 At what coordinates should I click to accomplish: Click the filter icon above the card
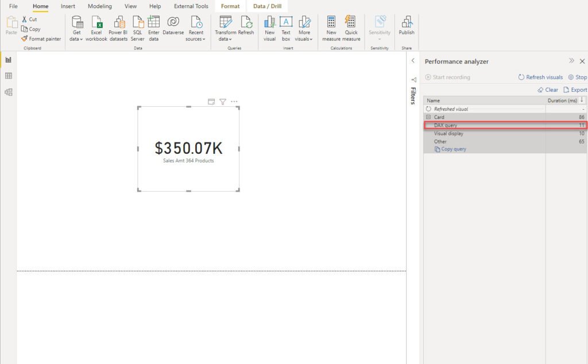[223, 102]
